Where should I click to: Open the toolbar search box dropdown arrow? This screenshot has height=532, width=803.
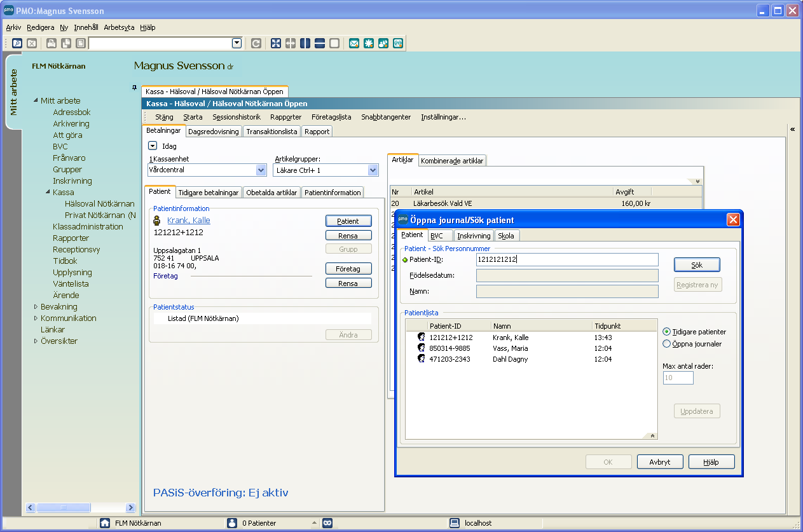(x=237, y=43)
